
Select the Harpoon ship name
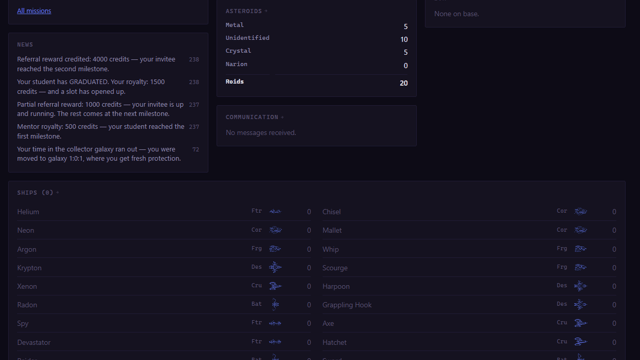[336, 287]
